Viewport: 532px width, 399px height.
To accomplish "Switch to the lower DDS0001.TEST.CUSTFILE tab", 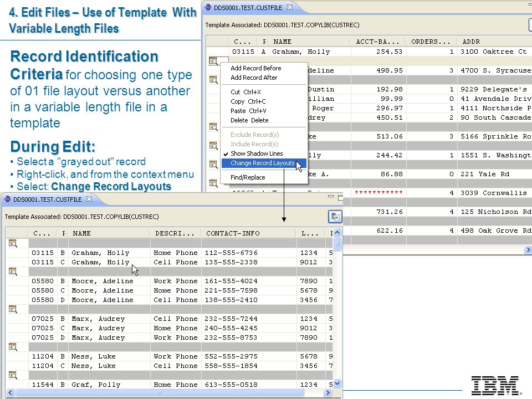I will pos(48,199).
